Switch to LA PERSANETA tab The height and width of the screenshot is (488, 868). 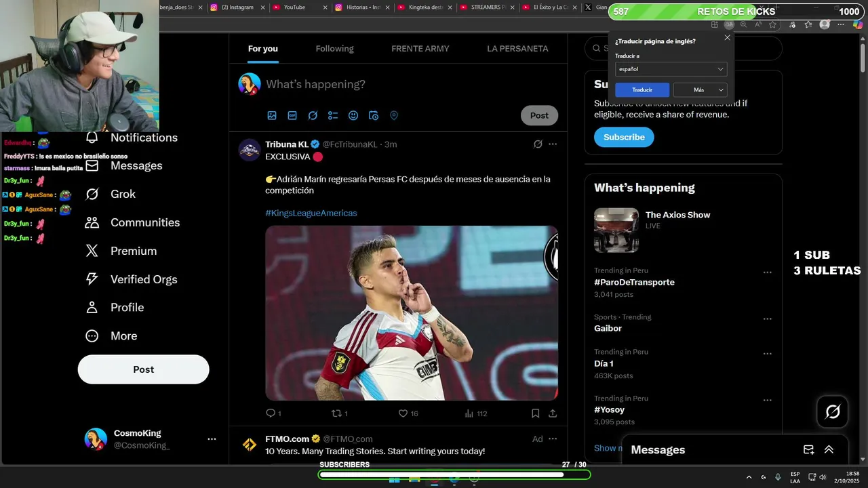[x=517, y=49]
